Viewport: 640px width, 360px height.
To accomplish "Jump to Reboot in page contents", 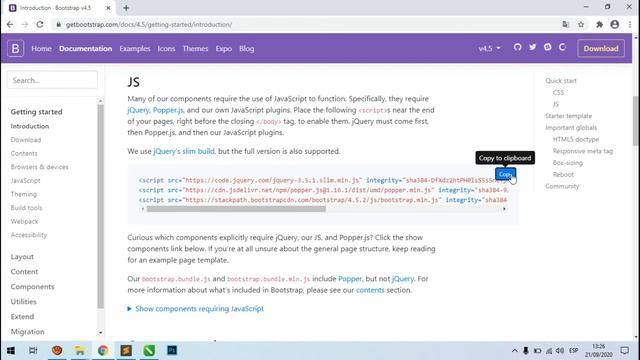I will point(563,174).
